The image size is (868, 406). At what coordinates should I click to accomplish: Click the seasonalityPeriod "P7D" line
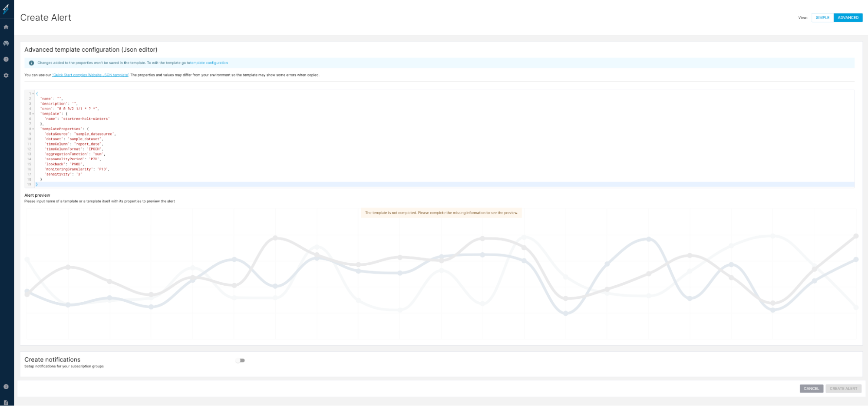click(73, 159)
